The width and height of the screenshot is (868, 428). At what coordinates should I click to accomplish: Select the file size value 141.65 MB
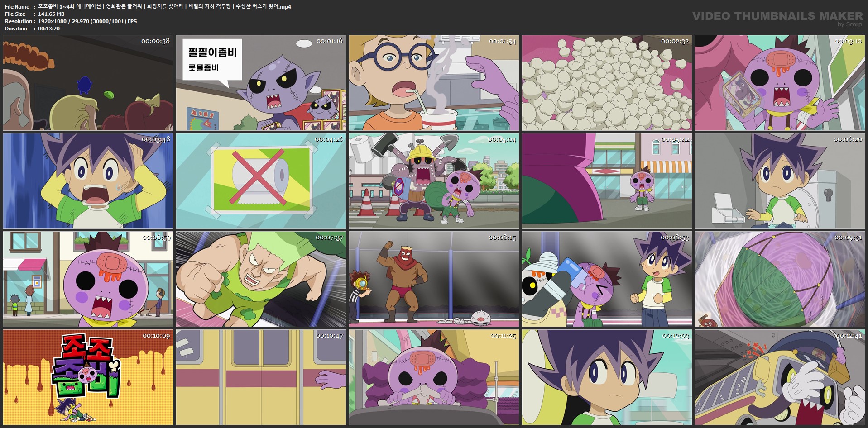point(51,14)
